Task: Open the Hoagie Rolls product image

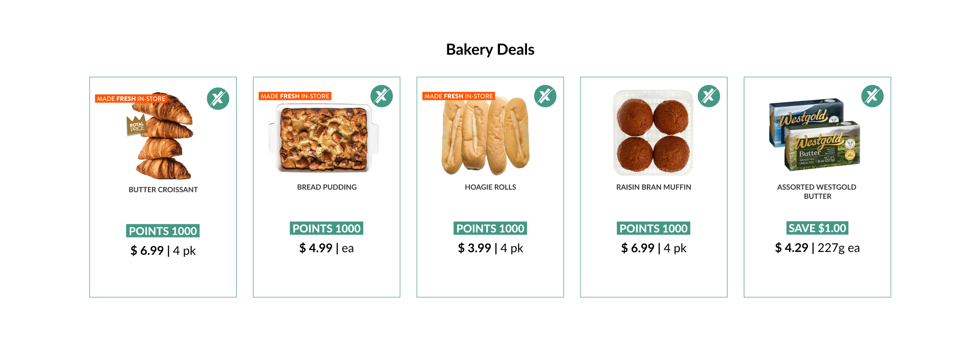Action: pyautogui.click(x=486, y=136)
